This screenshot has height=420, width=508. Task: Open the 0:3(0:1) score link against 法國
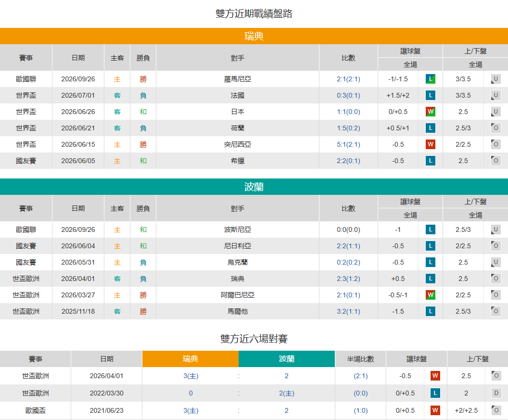(x=348, y=95)
